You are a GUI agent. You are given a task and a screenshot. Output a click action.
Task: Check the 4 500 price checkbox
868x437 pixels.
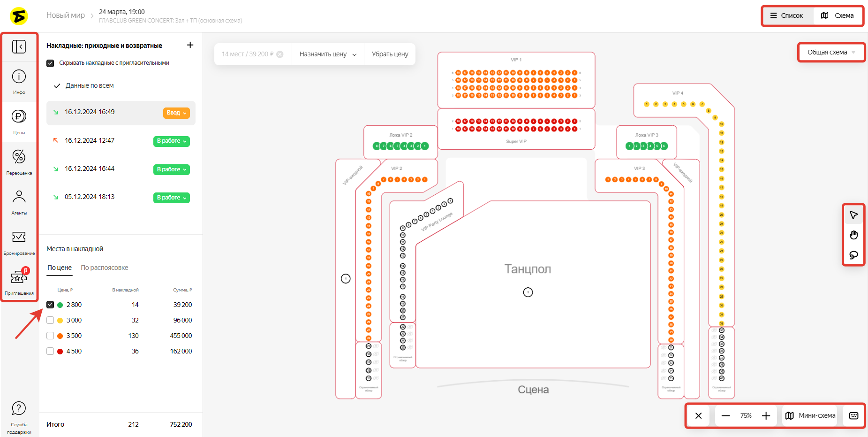pos(50,351)
